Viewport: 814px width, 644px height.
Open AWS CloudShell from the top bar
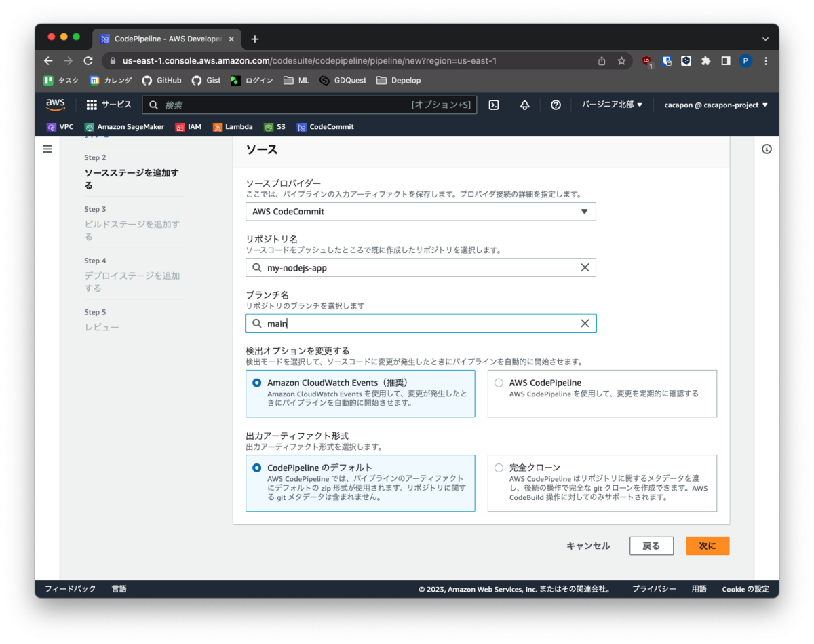coord(493,105)
